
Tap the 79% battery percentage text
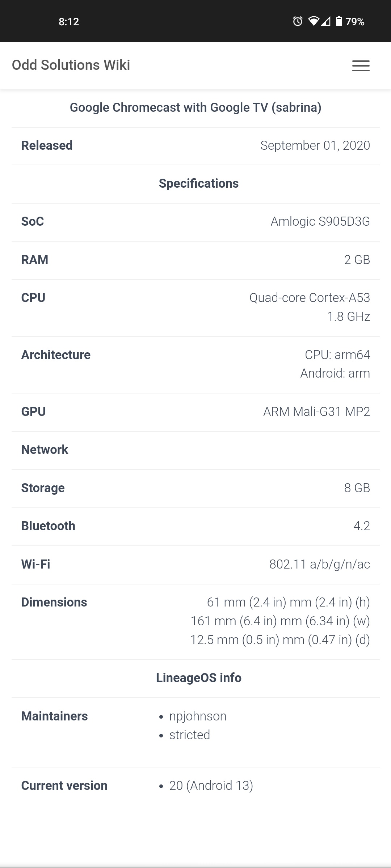tap(355, 22)
